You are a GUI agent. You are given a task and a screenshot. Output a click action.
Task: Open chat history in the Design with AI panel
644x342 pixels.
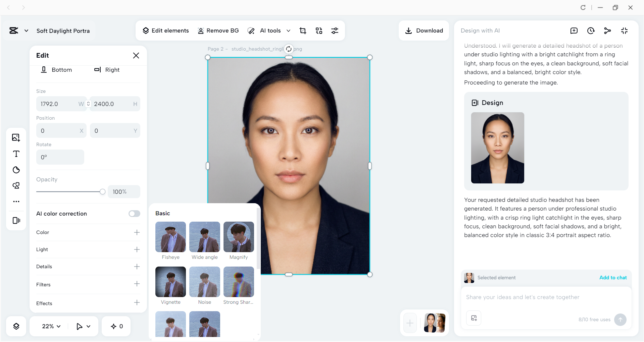tap(591, 31)
